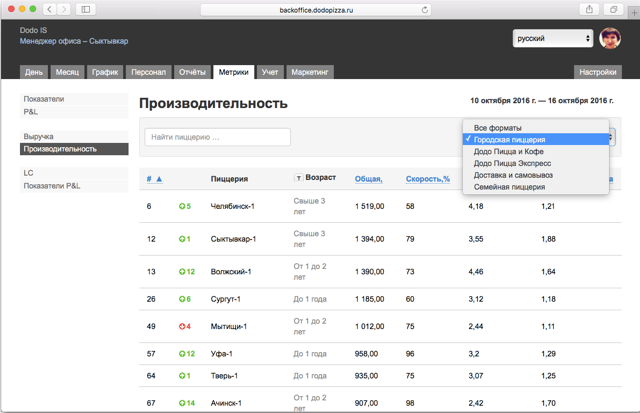This screenshot has height=413, width=640.
Task: Sort by Скорость,% column header
Action: pos(428,179)
